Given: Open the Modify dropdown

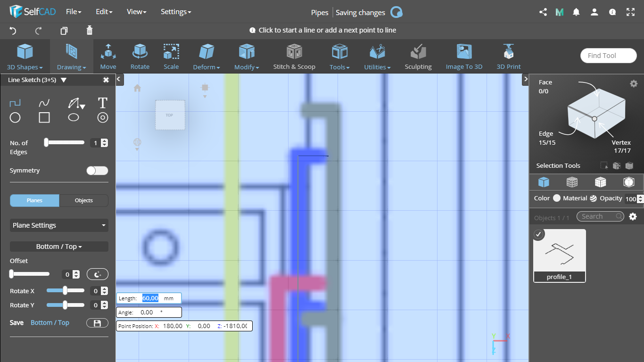Looking at the screenshot, I should click(247, 57).
